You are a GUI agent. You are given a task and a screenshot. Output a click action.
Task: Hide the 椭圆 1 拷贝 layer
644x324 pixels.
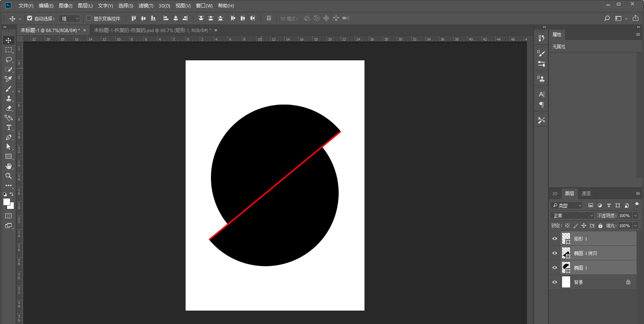click(x=555, y=253)
